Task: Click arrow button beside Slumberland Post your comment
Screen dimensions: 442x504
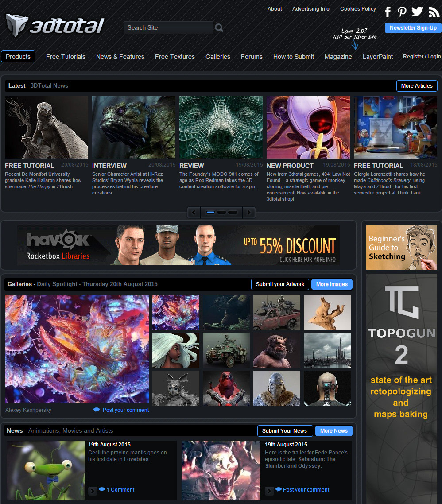Action: pos(269,491)
